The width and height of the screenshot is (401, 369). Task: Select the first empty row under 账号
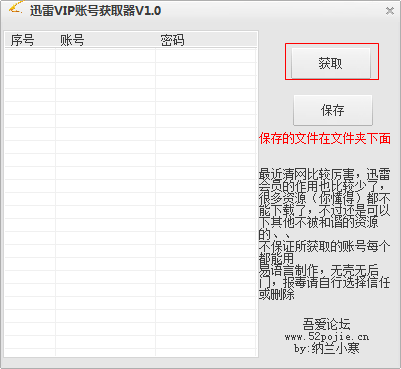[105, 56]
